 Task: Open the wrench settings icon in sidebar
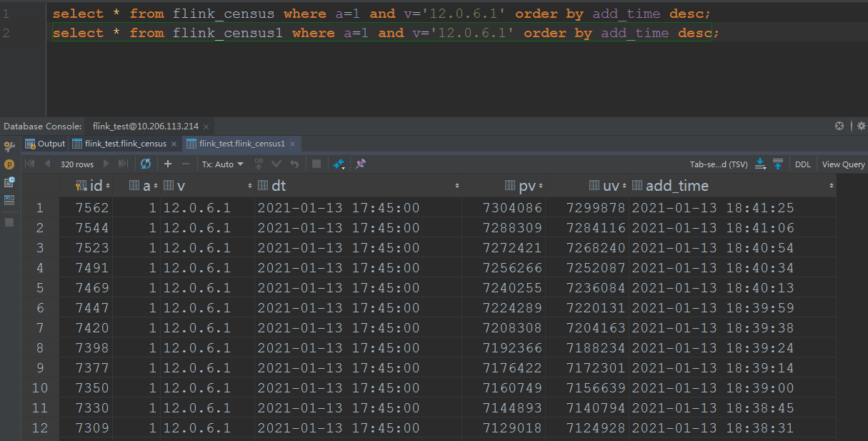point(9,147)
